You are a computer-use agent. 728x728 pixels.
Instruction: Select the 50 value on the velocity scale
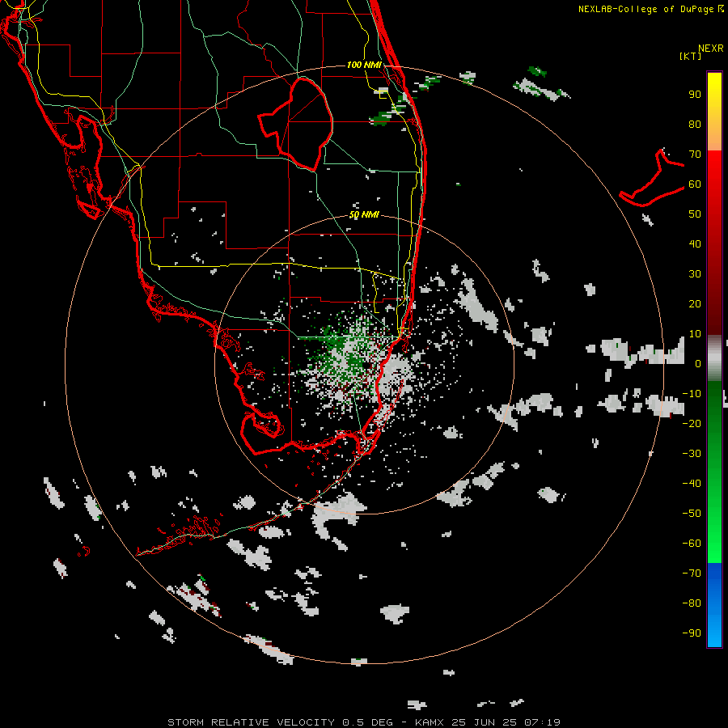695,214
